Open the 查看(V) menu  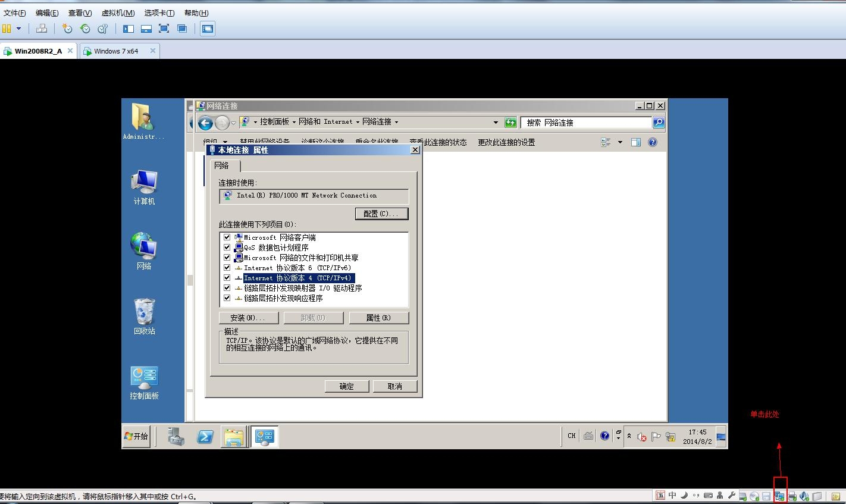(x=80, y=12)
